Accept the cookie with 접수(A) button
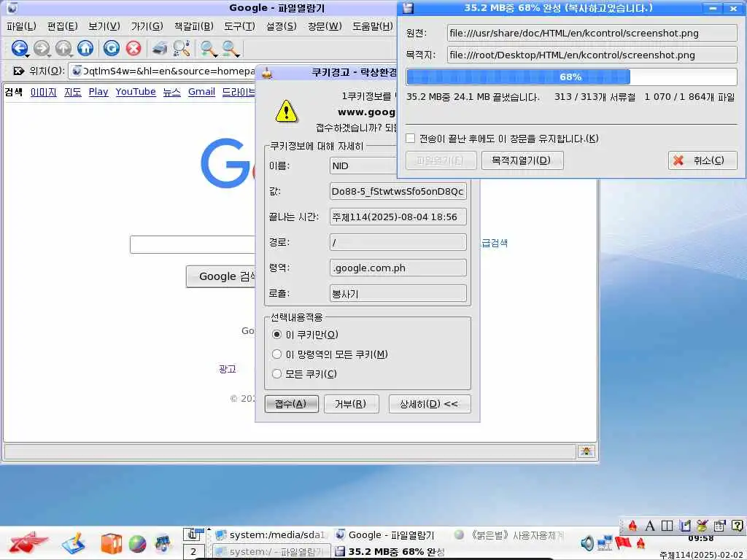Screen dimensions: 747x560 tap(291, 404)
